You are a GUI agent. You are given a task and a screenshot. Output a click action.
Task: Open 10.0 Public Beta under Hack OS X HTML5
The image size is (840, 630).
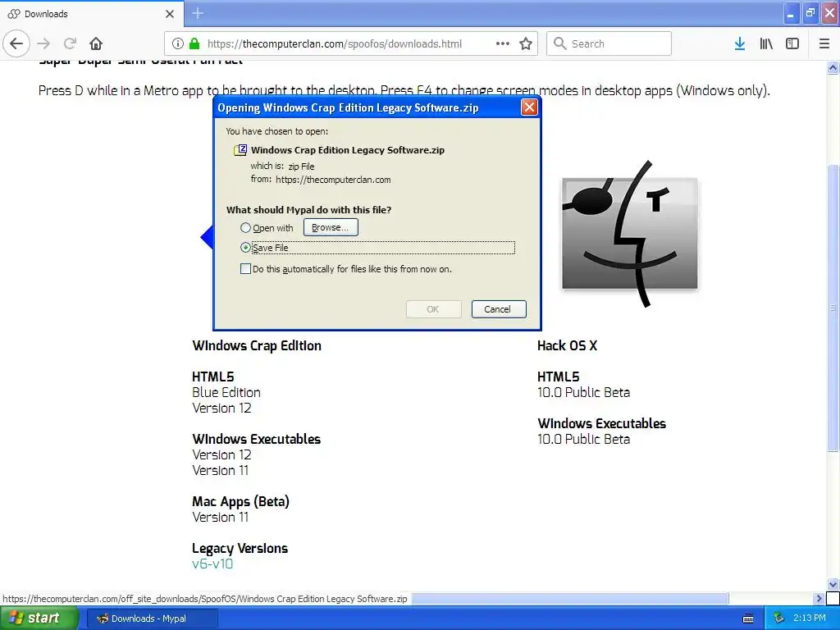tap(583, 392)
